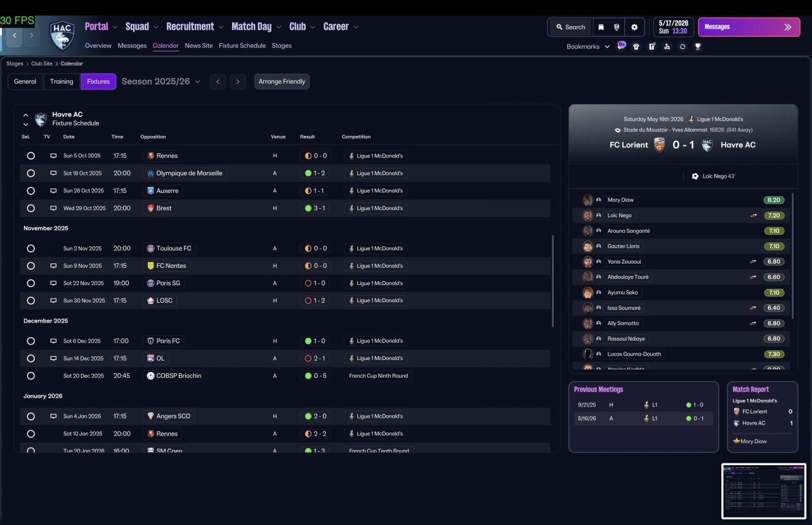The width and height of the screenshot is (812, 525).
Task: Click the Toulouse FC club badge
Action: coord(150,248)
